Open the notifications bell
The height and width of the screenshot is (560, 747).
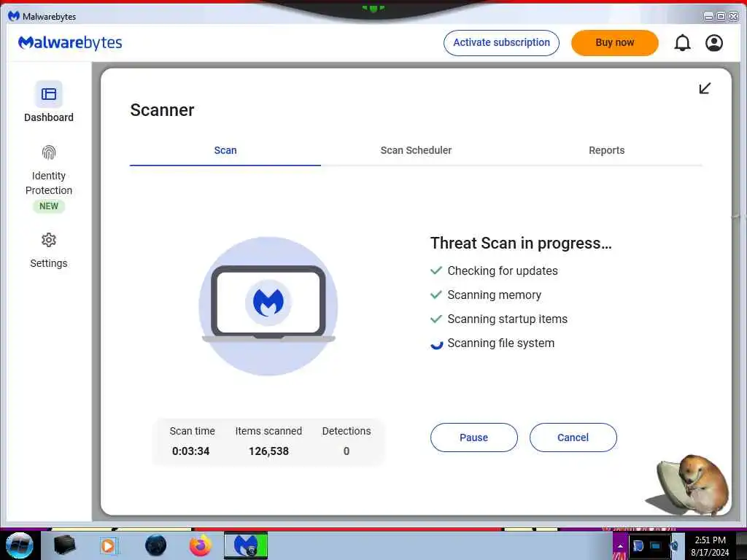682,43
